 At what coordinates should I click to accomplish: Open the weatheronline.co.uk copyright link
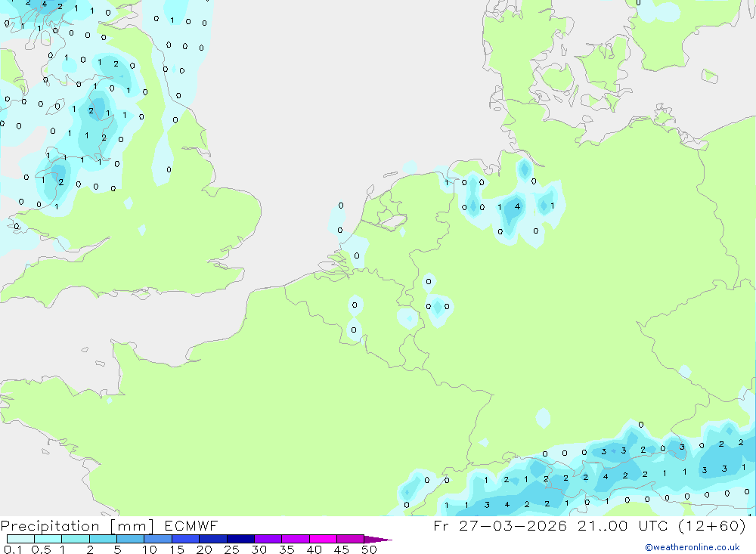pos(692,547)
